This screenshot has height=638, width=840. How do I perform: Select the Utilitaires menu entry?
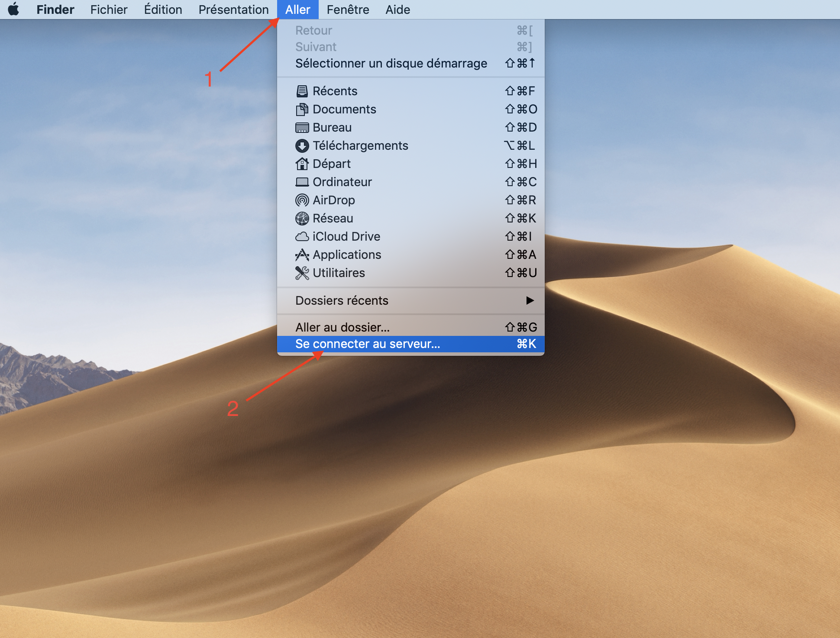point(410,273)
